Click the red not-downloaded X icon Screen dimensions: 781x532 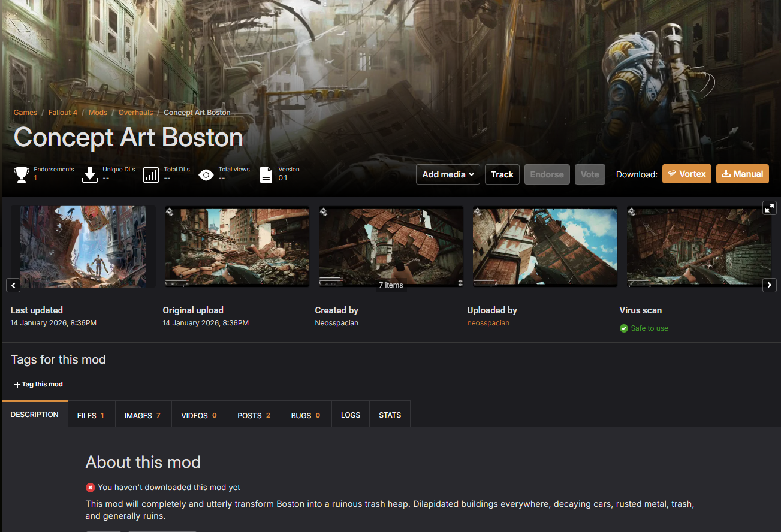tap(90, 488)
